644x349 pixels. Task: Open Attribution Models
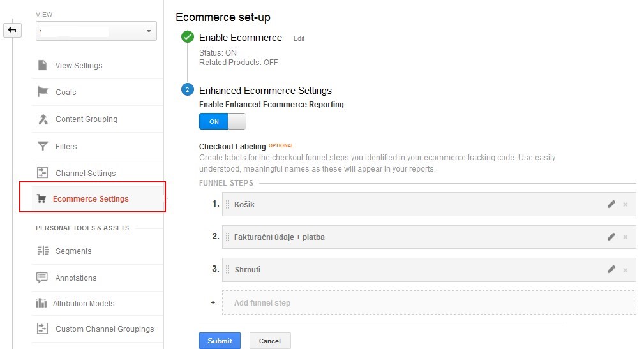point(84,304)
